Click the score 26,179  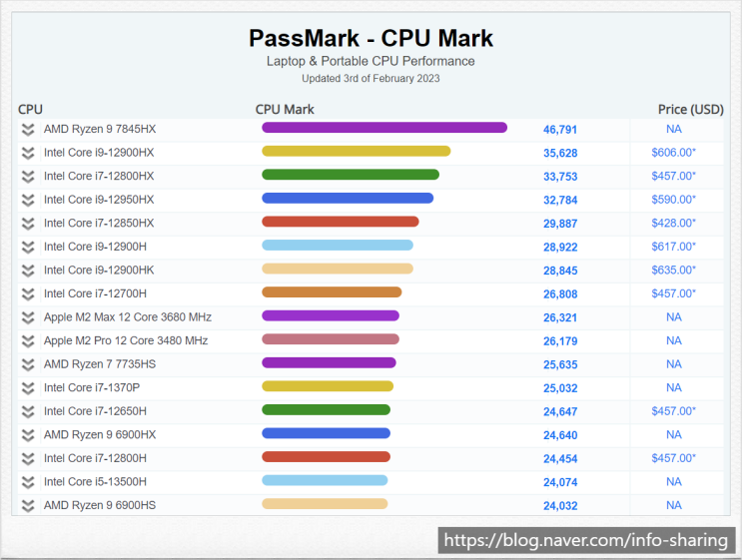pyautogui.click(x=560, y=341)
